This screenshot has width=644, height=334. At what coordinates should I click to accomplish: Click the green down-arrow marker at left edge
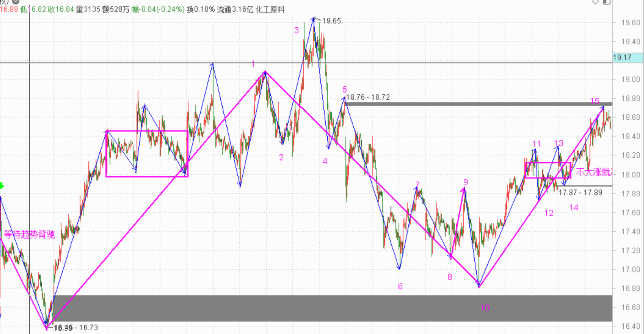2,186
